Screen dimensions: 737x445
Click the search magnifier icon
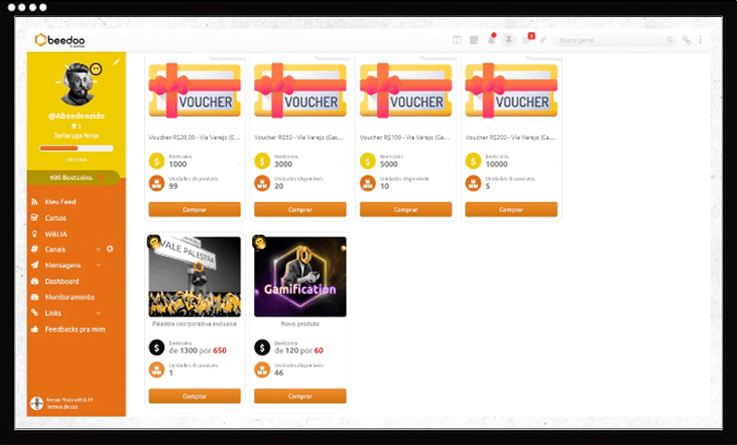[670, 40]
